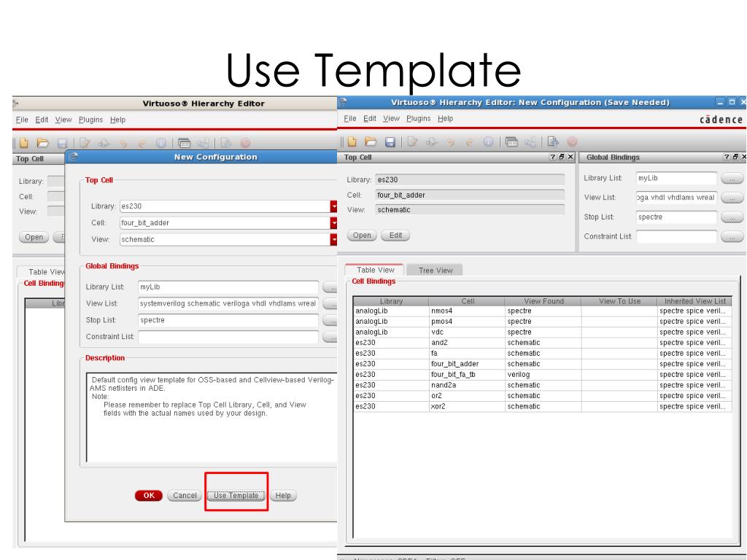747x560 pixels.
Task: Click Redo arrow icon in Save Needed window toolbar
Action: (x=470, y=142)
